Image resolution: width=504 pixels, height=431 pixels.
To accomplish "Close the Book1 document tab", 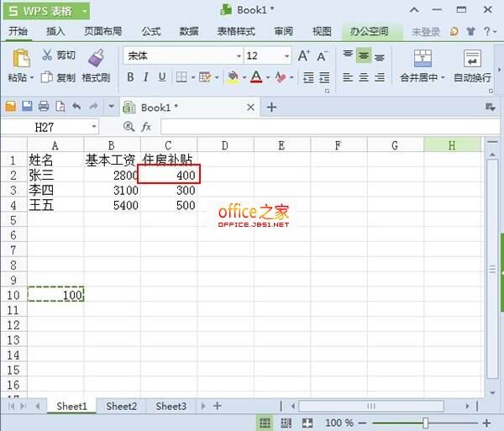I will point(251,108).
